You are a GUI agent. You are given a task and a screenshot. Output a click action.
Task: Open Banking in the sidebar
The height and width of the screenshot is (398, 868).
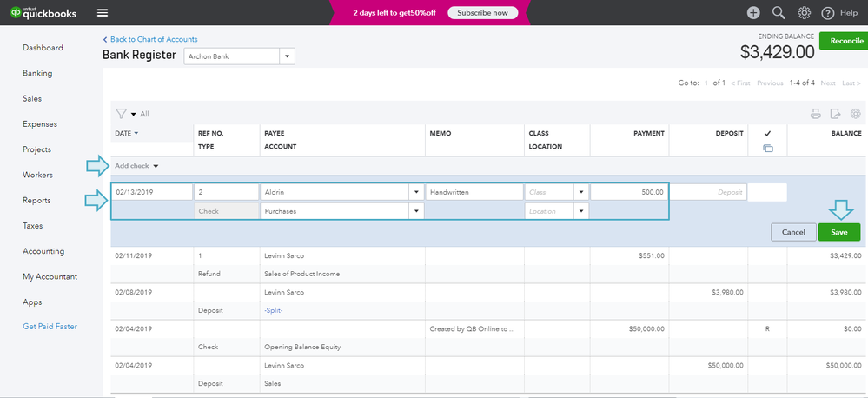[x=37, y=73]
